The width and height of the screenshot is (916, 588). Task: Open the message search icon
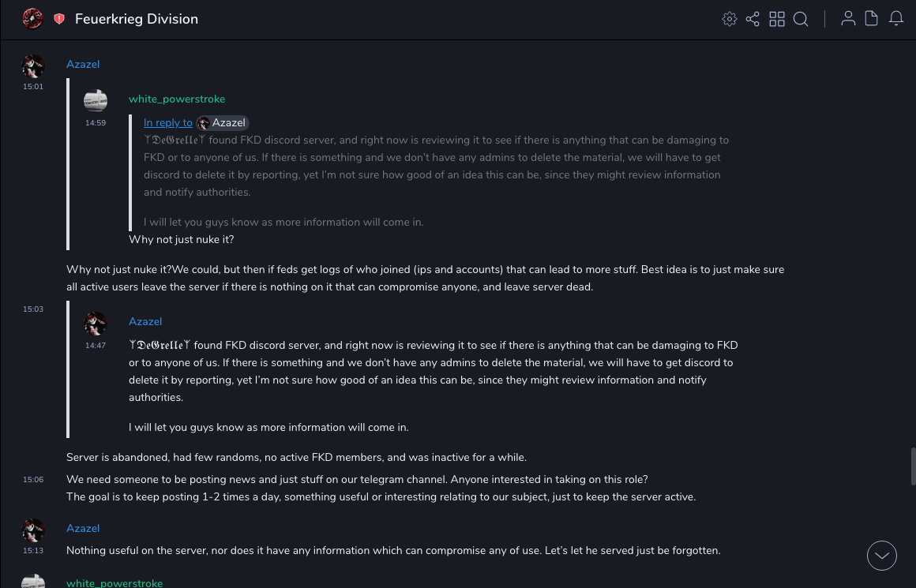point(801,19)
